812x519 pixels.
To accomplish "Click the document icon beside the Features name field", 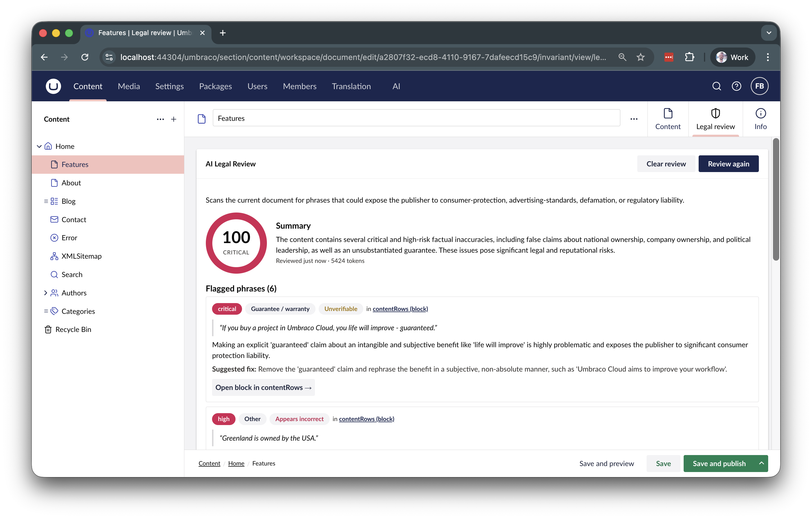I will tap(202, 119).
